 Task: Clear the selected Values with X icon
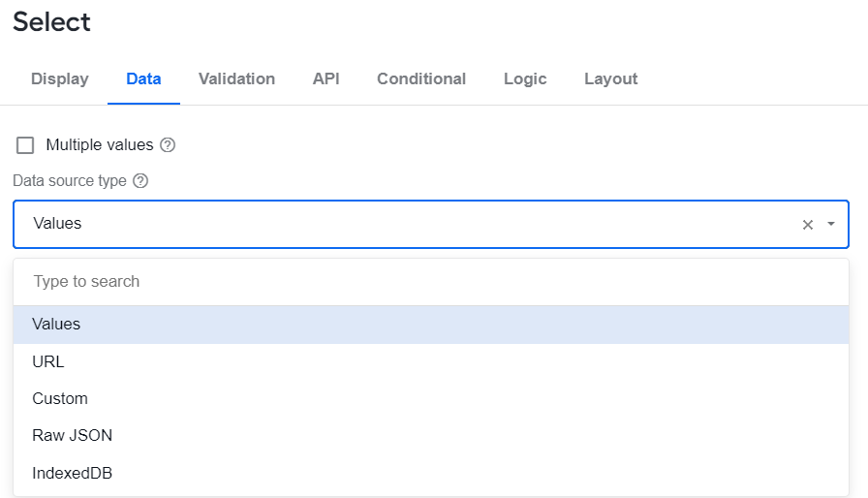tap(808, 225)
